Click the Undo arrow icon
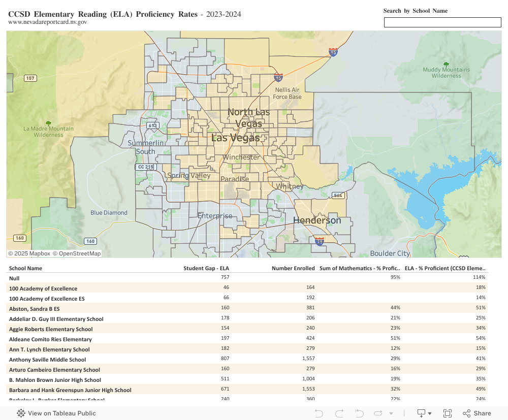This screenshot has width=508, height=420. coord(319,413)
